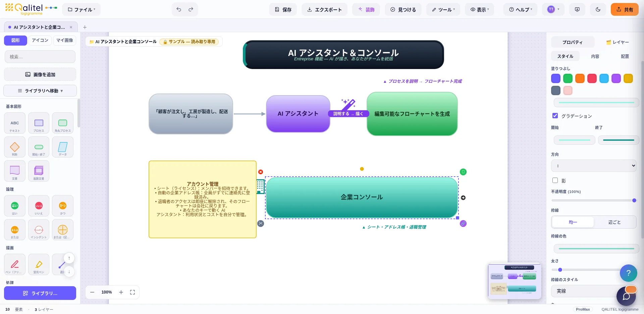Click the 装飾 button
Viewport: 644px width, 314px height.
click(366, 9)
